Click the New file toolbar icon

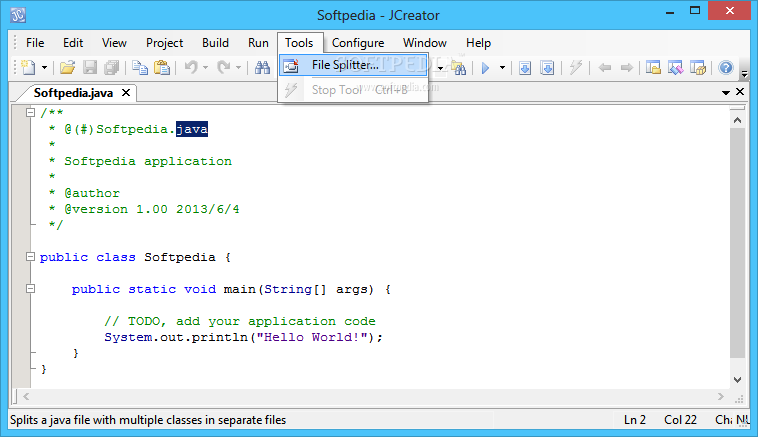(x=28, y=67)
